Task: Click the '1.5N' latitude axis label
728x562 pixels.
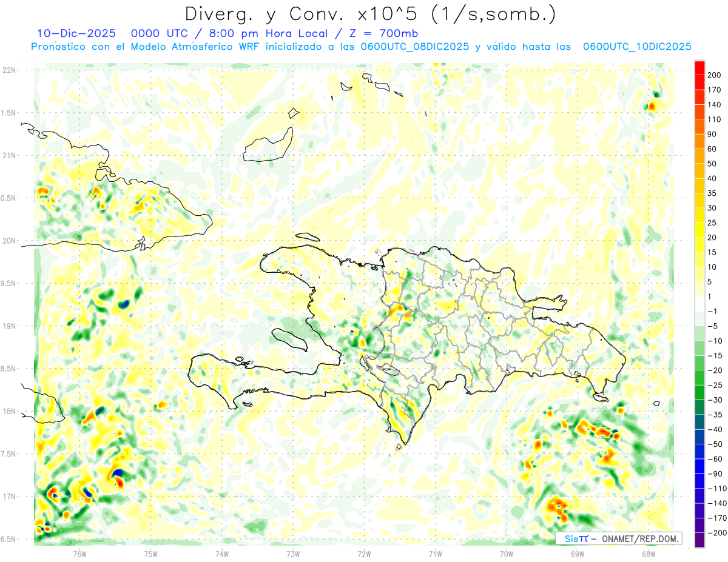Action: coord(8,113)
